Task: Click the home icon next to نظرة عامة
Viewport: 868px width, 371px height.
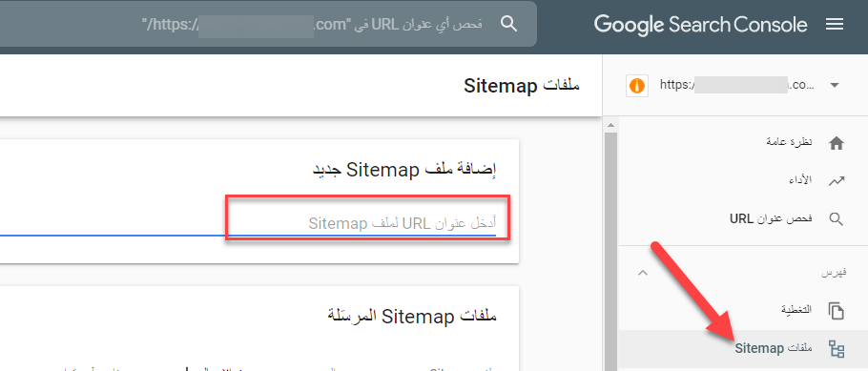Action: 836,143
